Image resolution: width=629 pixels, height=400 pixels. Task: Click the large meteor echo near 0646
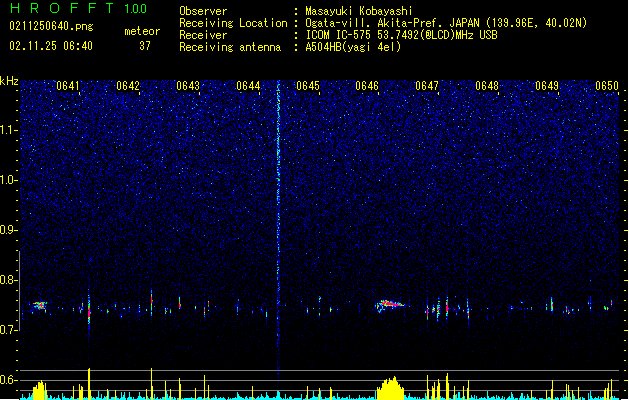coord(390,305)
